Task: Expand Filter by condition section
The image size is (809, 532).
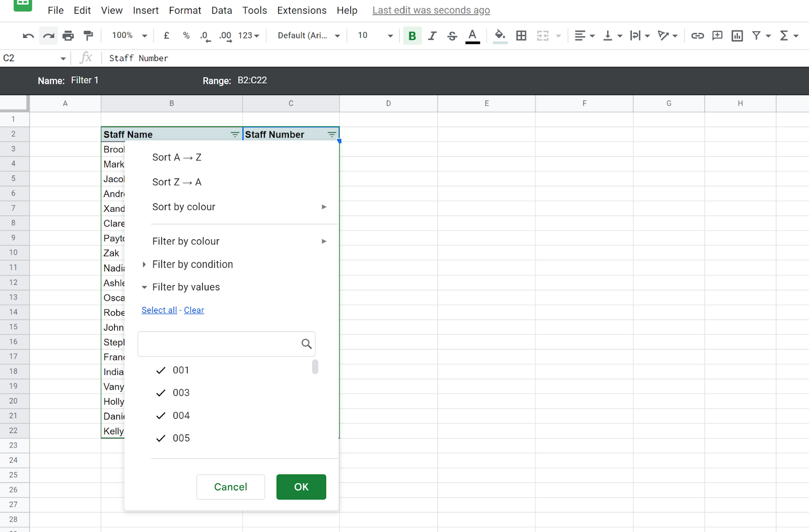Action: coord(188,264)
